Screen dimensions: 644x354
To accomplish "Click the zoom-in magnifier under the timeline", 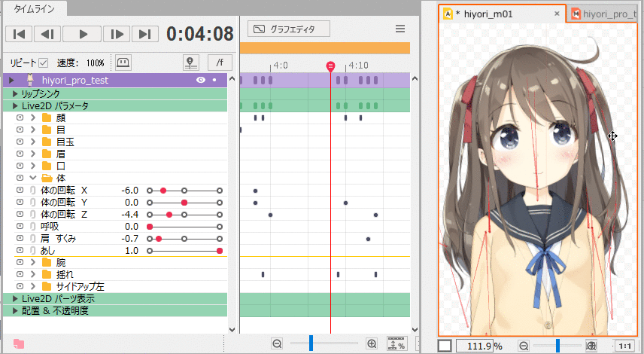I will coord(371,343).
